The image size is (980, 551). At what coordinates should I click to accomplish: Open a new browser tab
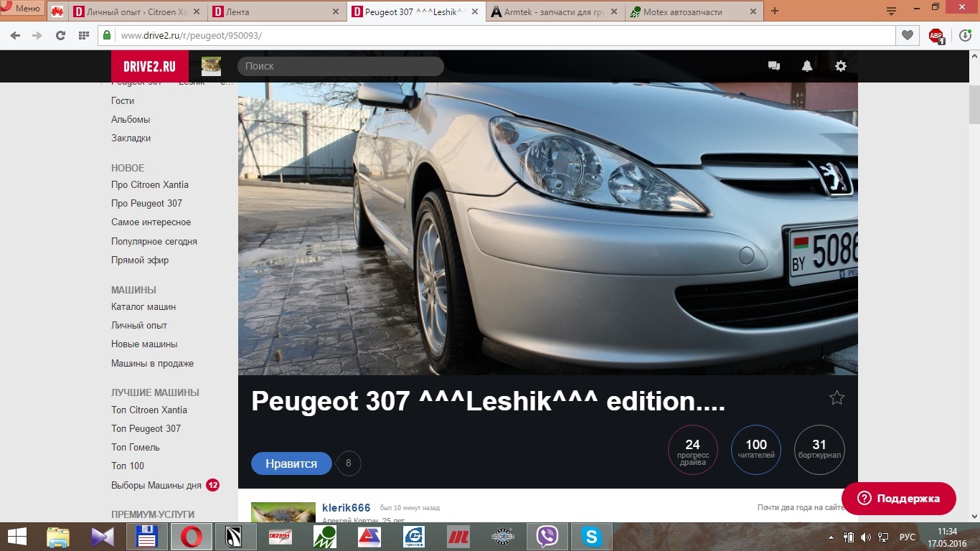775,11
